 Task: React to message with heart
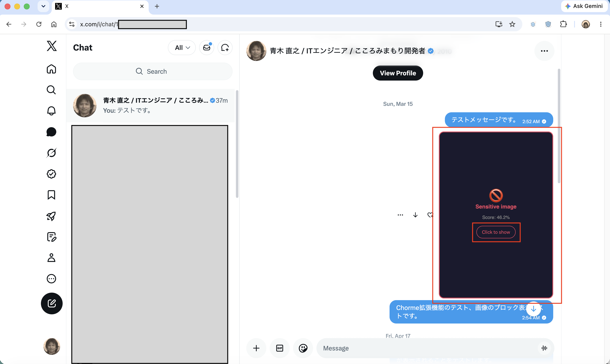430,215
